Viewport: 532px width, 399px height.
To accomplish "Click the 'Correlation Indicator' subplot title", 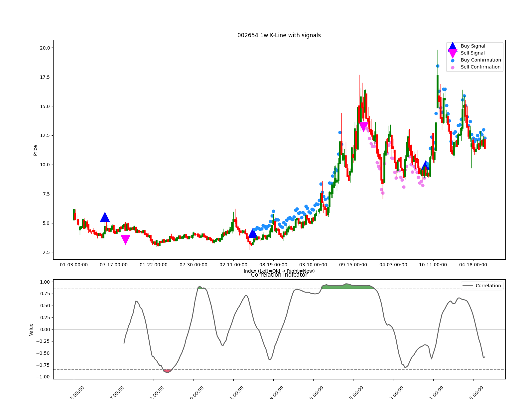I will 279,275.
